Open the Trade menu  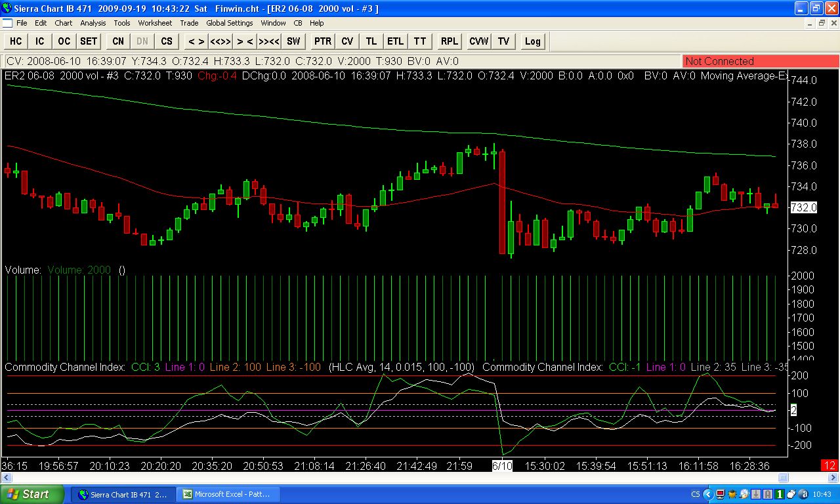click(x=189, y=23)
